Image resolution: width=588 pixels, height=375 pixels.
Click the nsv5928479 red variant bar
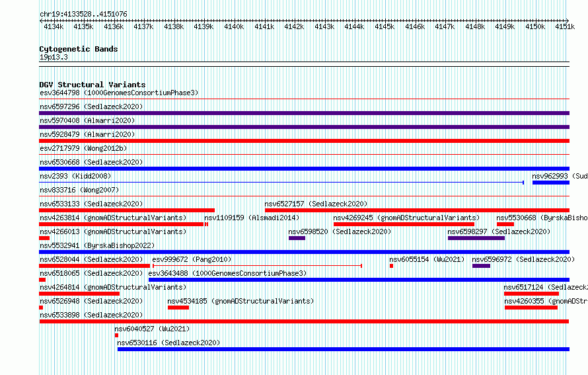coord(304,141)
